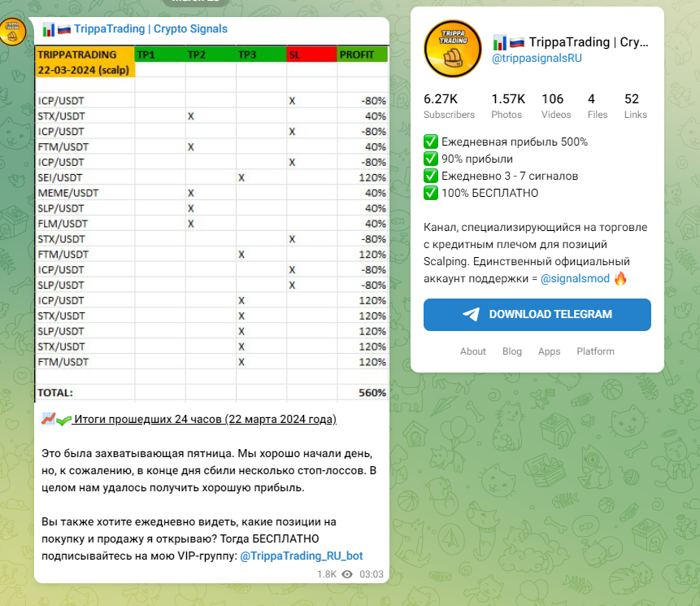Click the MEME/USDT row label
This screenshot has height=606, width=700.
point(67,193)
